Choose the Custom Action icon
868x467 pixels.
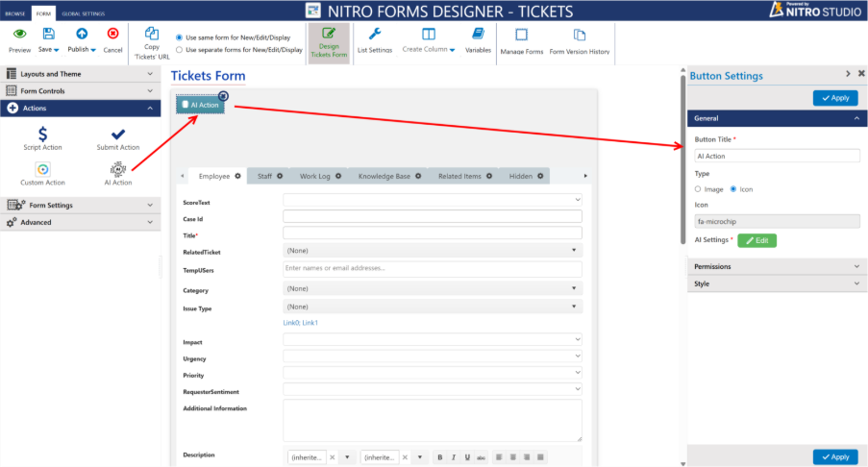(x=42, y=169)
